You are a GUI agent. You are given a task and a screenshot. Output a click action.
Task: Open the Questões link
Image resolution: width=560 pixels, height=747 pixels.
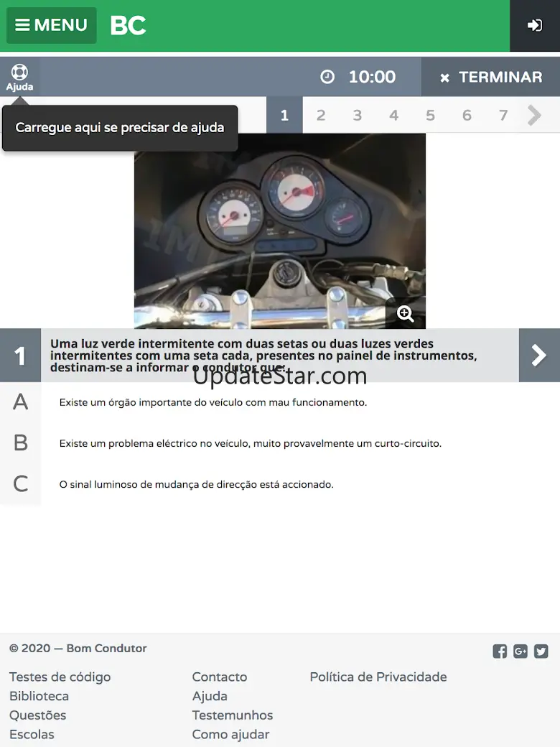point(37,715)
